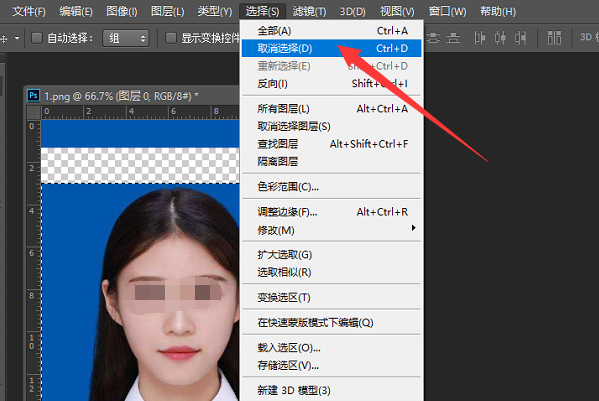Choose 取消选择图层(S) menu entry

click(x=332, y=126)
